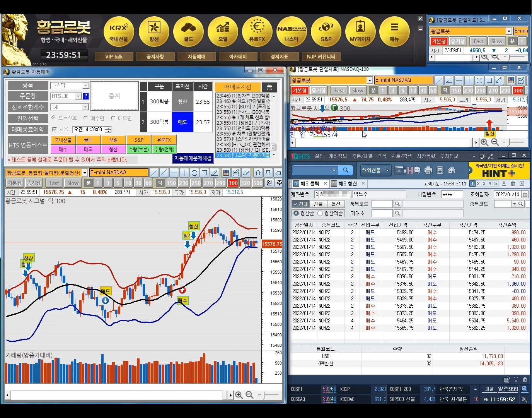Open the NASDAQ 나스닥 round icon
532x418 pixels.
[x=292, y=32]
